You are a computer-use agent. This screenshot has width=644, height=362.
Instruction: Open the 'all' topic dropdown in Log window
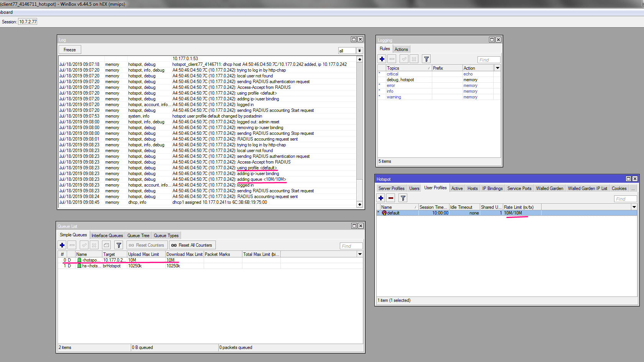(x=359, y=51)
